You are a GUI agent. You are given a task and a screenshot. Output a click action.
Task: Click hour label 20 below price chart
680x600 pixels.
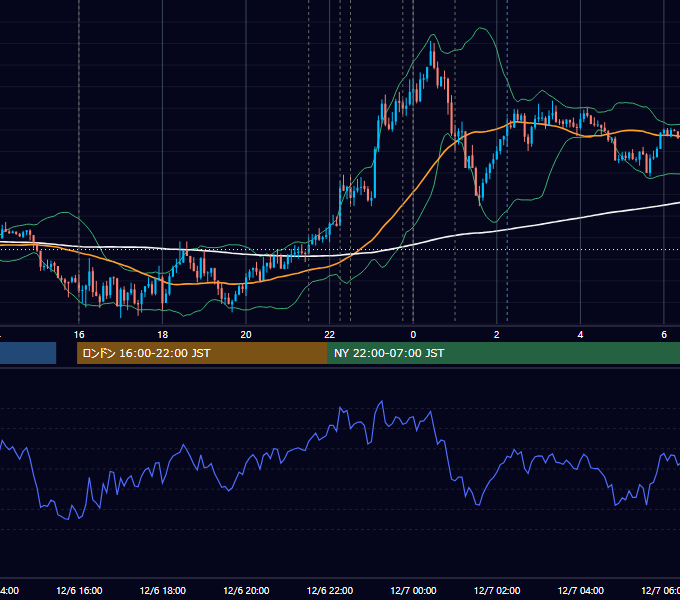click(x=246, y=335)
